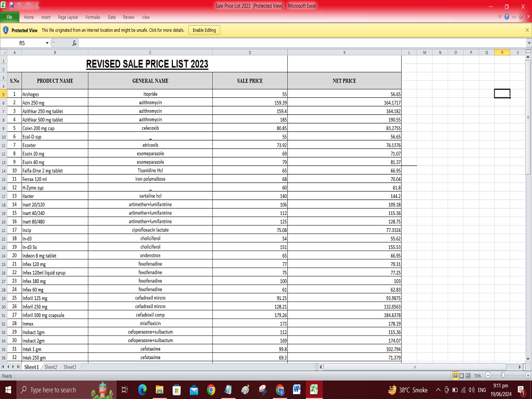
Task: Select row 5 header
Action: [x=3, y=94]
